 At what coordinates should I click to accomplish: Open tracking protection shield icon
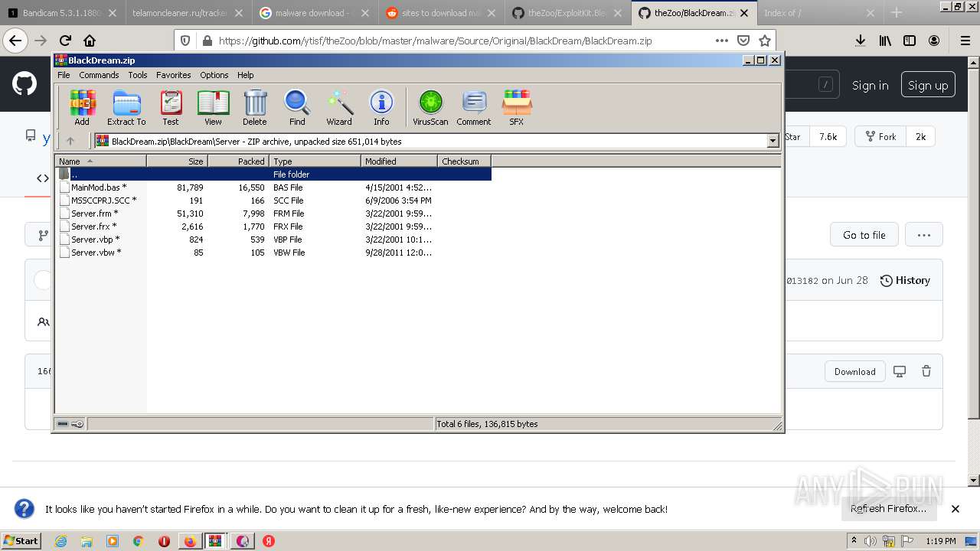pyautogui.click(x=185, y=41)
